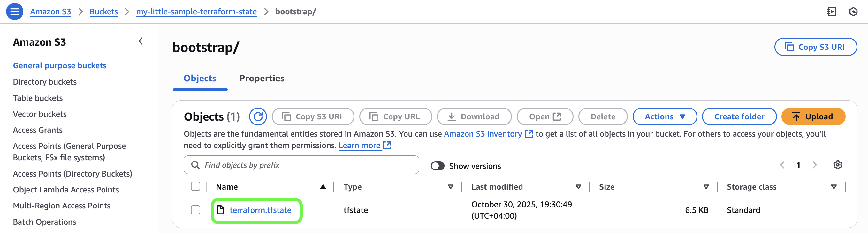Image resolution: width=868 pixels, height=233 pixels.
Task: Click the search magnifier icon in prefix field
Action: (195, 165)
